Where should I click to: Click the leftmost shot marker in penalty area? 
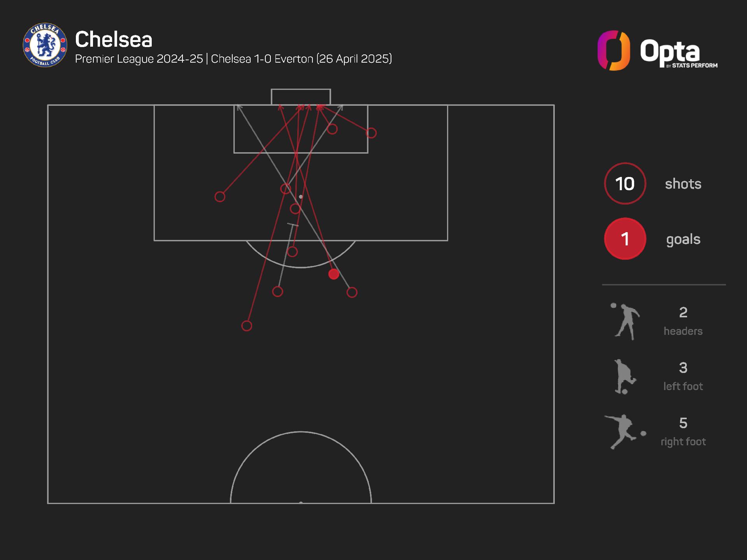[220, 197]
